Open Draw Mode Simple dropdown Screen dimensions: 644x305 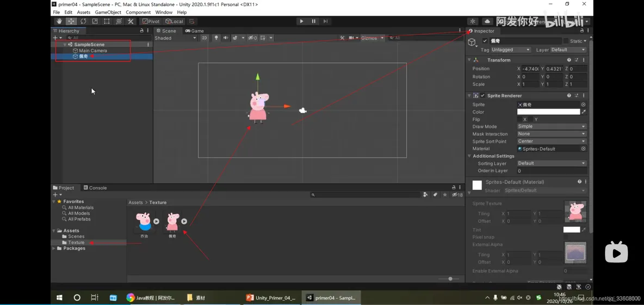pyautogui.click(x=552, y=127)
